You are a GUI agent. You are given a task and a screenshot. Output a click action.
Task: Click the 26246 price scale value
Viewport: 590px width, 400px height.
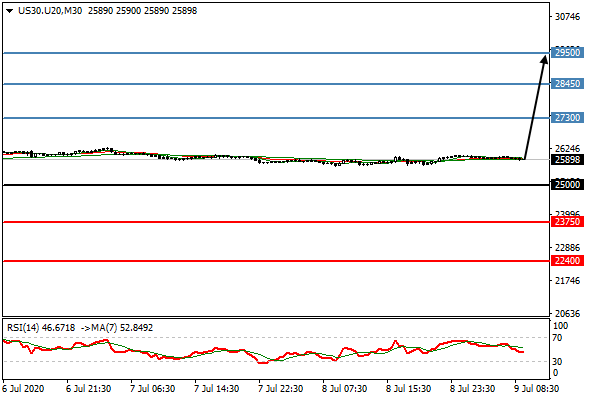click(x=567, y=148)
